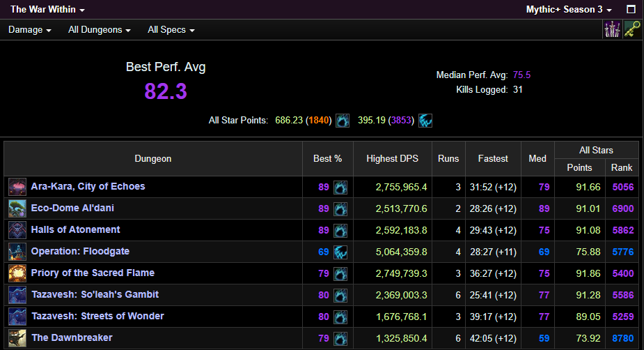Open the All Specs dropdown
The height and width of the screenshot is (350, 644).
click(171, 30)
